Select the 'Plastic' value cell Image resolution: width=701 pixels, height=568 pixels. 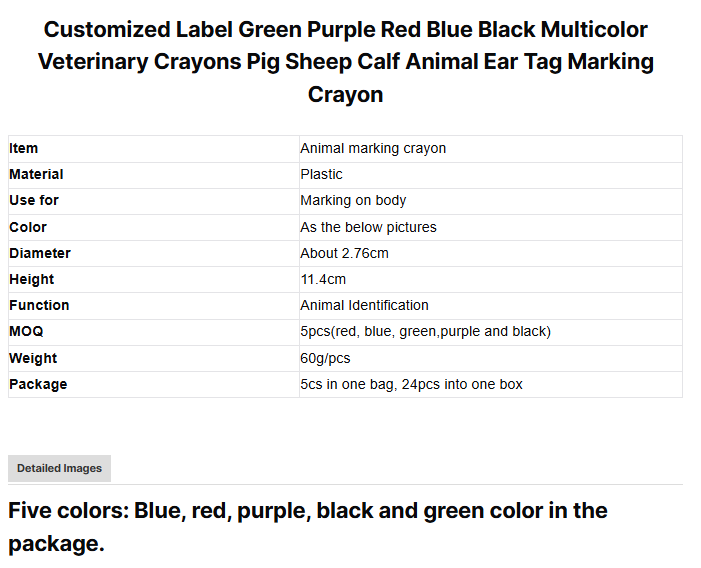[321, 174]
